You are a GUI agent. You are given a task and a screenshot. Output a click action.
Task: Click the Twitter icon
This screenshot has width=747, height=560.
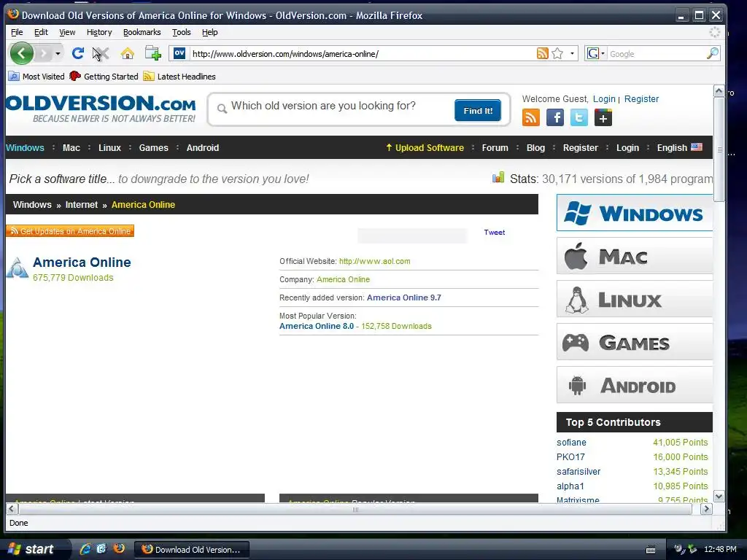click(578, 117)
